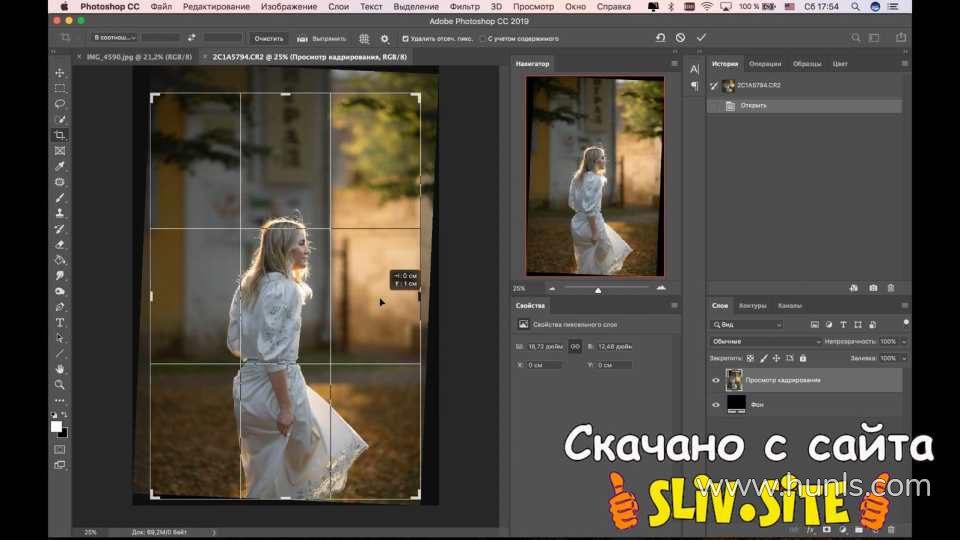Screen dimensions: 960x540
Task: Open the crop ratio preset dropdown
Action: click(x=114, y=38)
